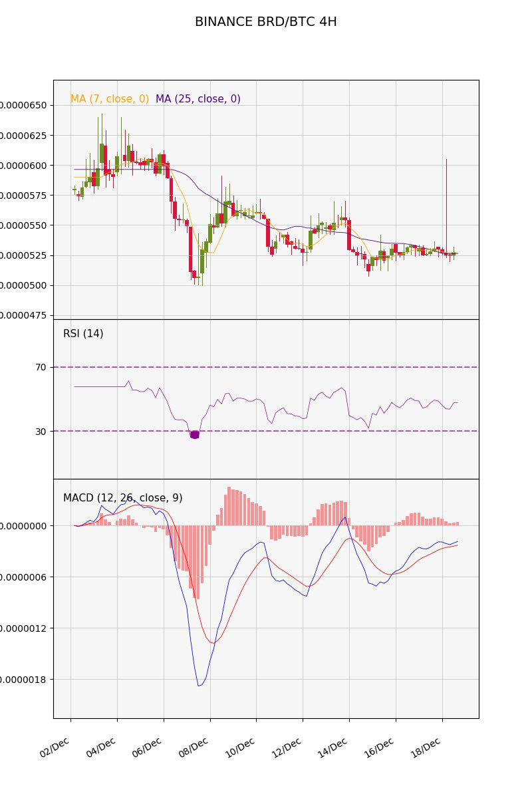Click the MACD (12, 26, close, 9) label

click(123, 498)
